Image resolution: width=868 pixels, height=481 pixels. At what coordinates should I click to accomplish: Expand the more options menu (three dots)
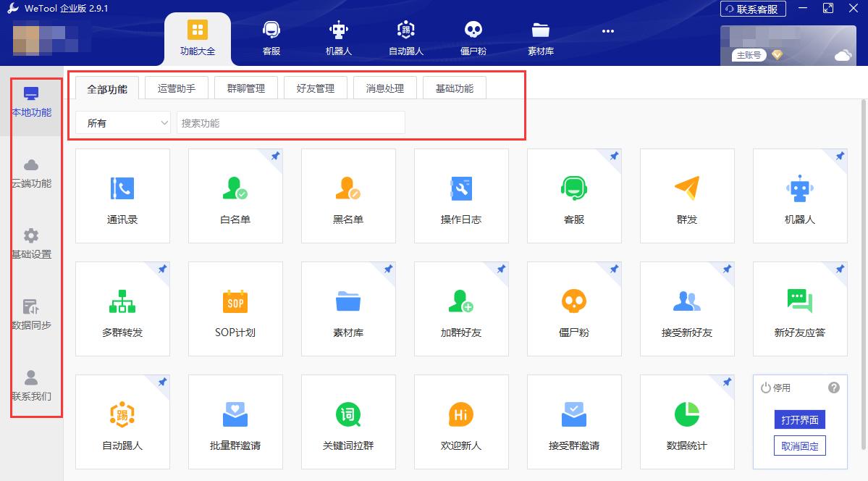[607, 30]
